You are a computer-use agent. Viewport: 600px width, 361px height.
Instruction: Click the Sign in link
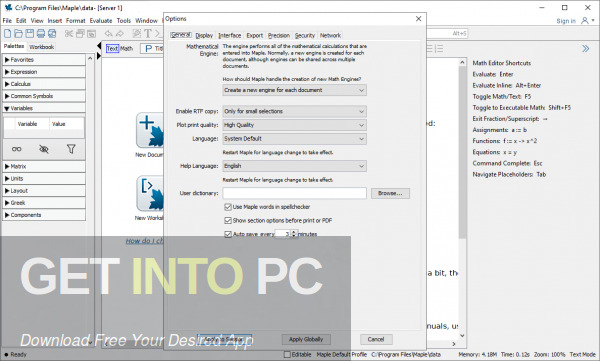pos(566,21)
